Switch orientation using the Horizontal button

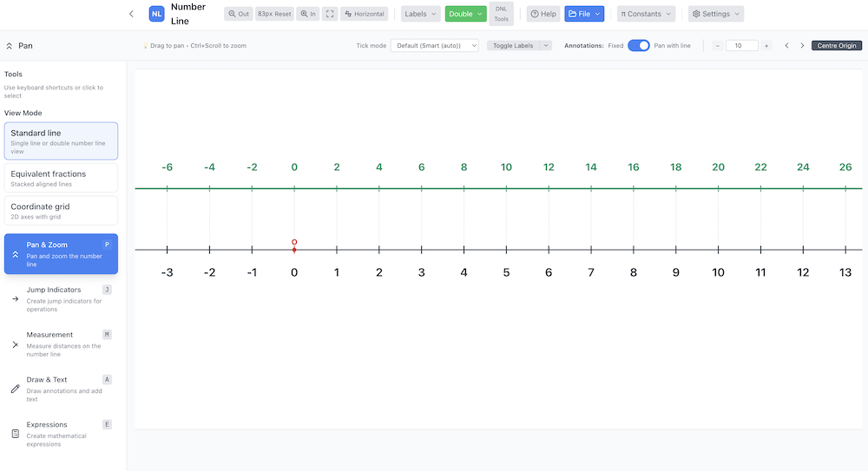click(365, 14)
